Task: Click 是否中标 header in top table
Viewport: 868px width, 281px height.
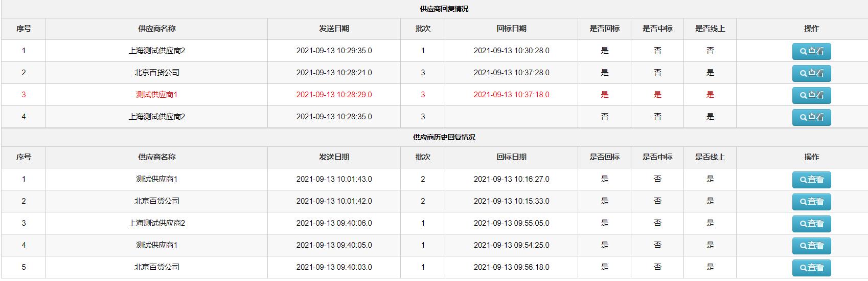Action: pyautogui.click(x=657, y=29)
